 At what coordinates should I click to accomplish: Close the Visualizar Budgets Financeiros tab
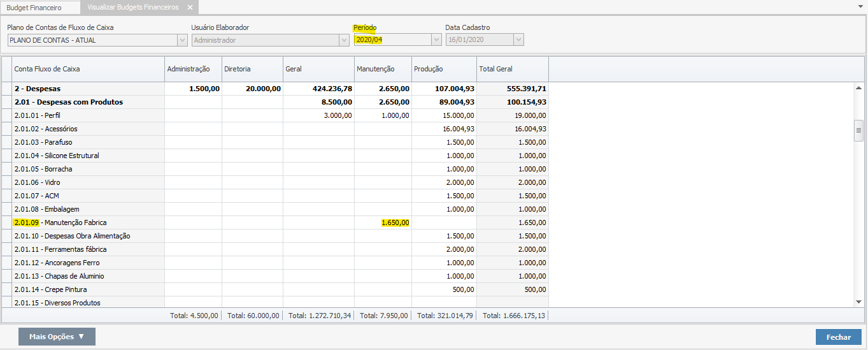190,8
